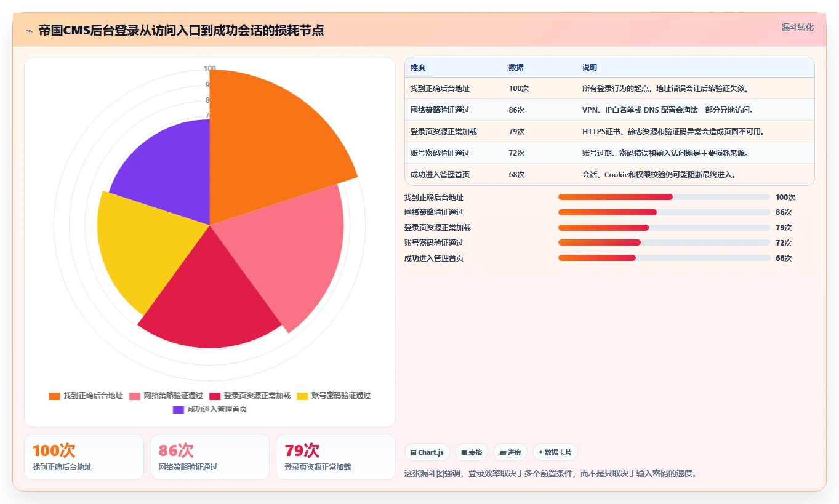Toggle the 网络策略验证通过 legend item in the chart
839x504 pixels.
[166, 396]
